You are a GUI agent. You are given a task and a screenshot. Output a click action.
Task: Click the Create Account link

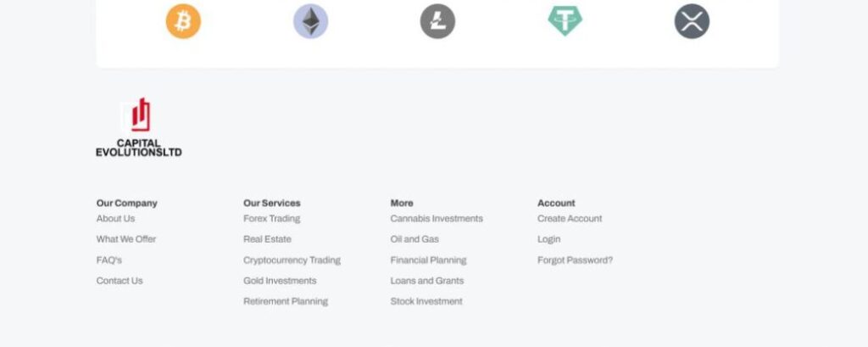[x=570, y=219]
